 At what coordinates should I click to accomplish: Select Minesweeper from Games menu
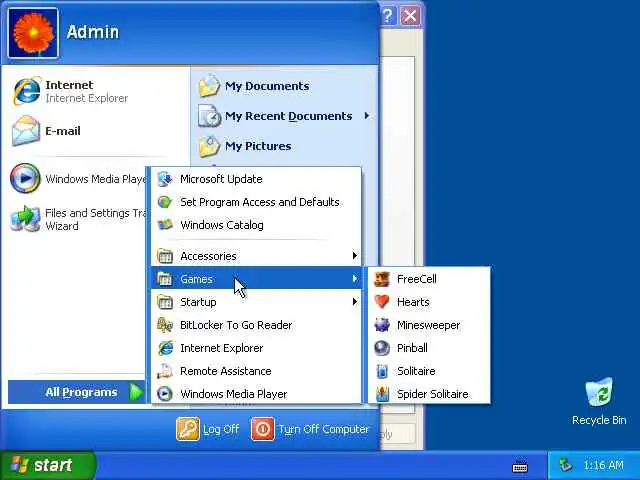coord(429,325)
